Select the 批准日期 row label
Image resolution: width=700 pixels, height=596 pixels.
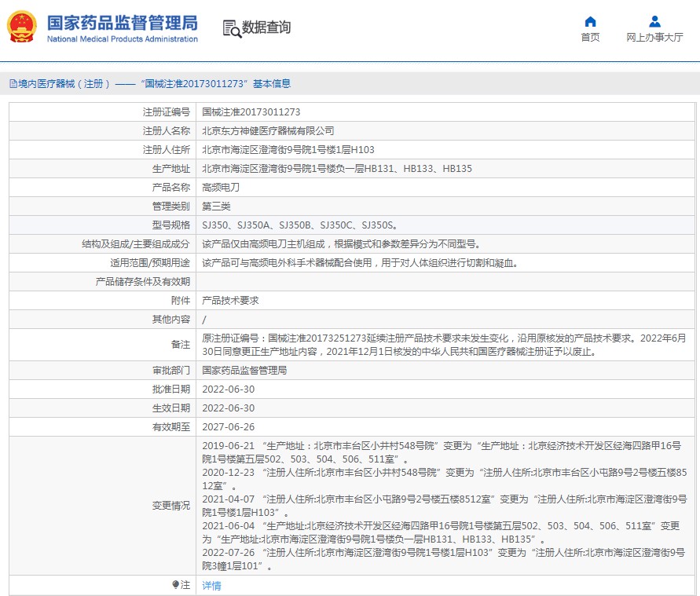pos(171,389)
